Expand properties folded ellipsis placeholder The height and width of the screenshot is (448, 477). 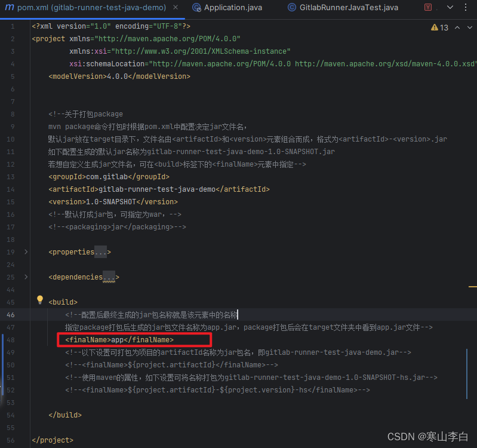100,252
